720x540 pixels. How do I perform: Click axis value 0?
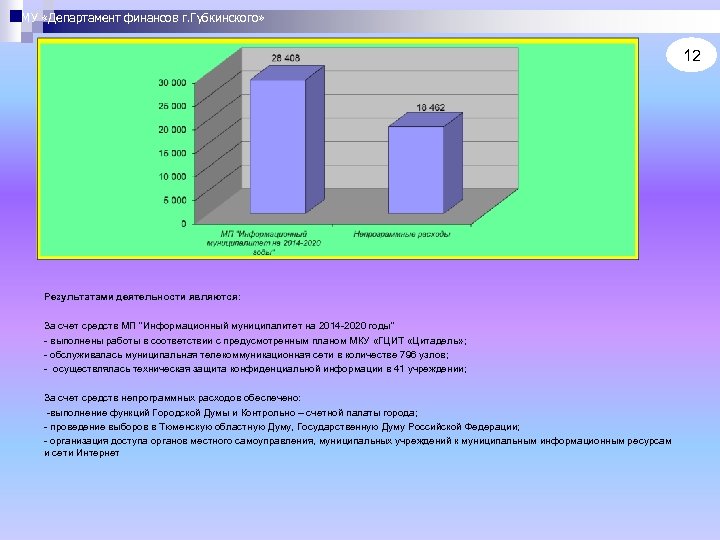pyautogui.click(x=184, y=224)
